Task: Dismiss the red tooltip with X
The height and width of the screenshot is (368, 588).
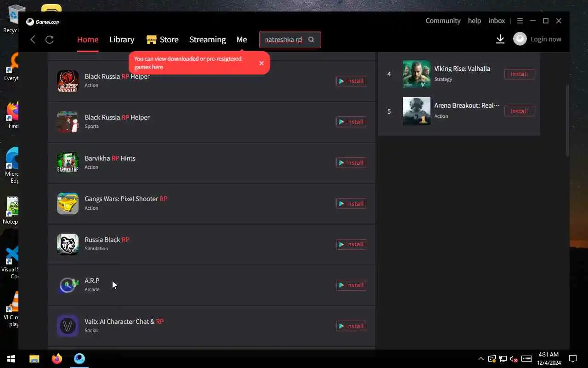Action: [261, 63]
